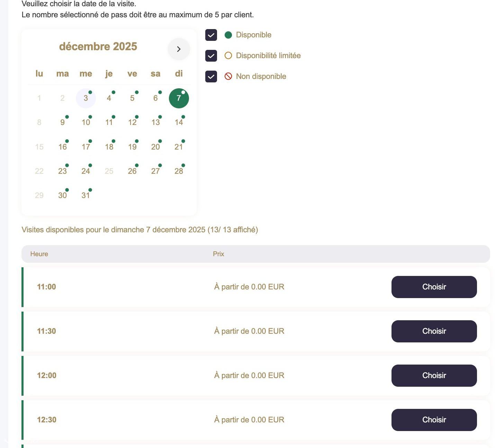
Task: Select December 3 on the calendar
Action: (86, 98)
